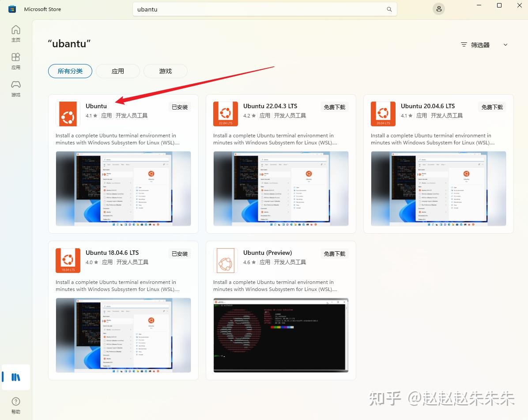Open the Ubuntu (Preview) terminal screenshot thumbnail
This screenshot has height=420, width=528.
click(x=281, y=335)
